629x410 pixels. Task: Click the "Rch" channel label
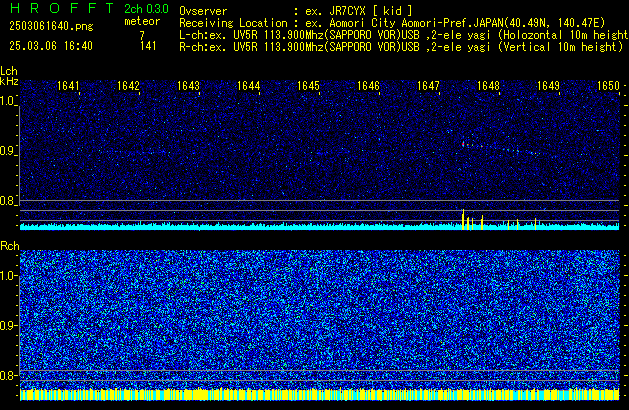[10, 246]
